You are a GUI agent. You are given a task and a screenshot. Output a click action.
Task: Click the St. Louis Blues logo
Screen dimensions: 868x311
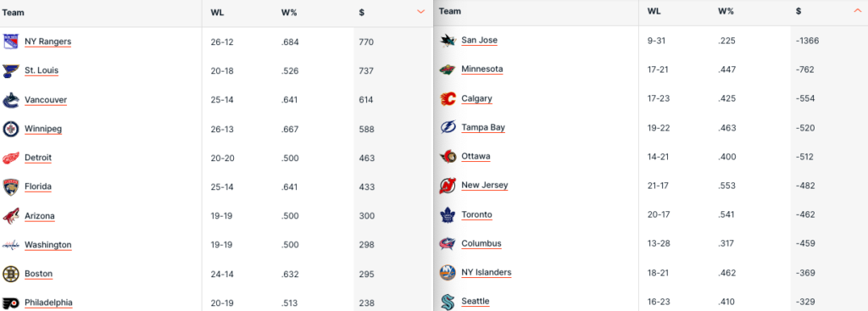[x=10, y=71]
